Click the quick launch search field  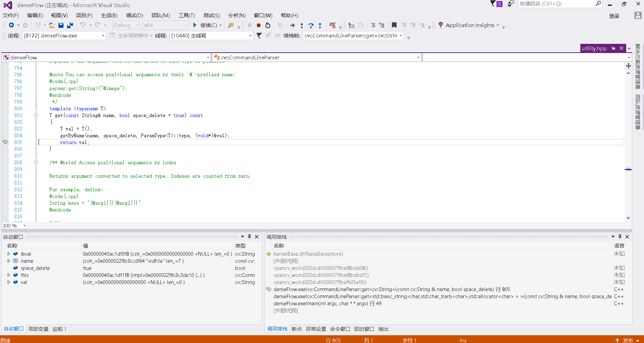click(x=560, y=4)
